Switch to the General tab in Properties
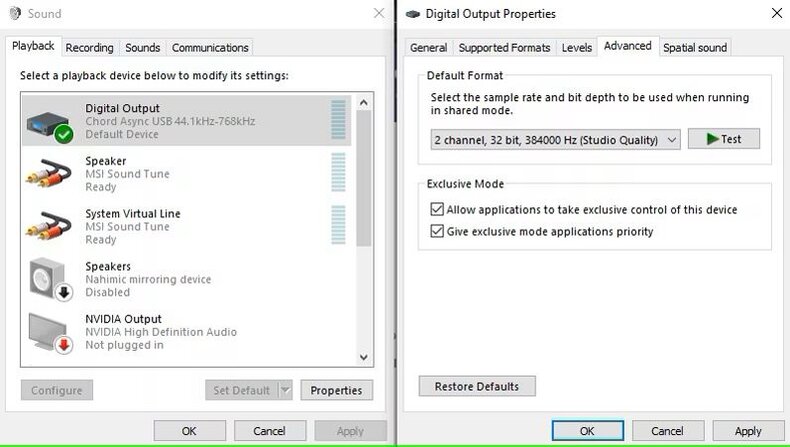Viewport: 790px width, 447px height. [428, 48]
